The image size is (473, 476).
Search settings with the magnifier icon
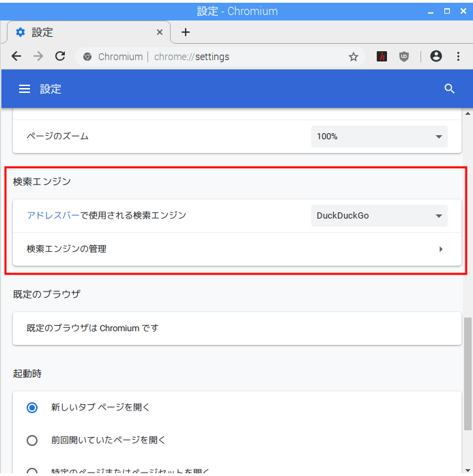(449, 89)
